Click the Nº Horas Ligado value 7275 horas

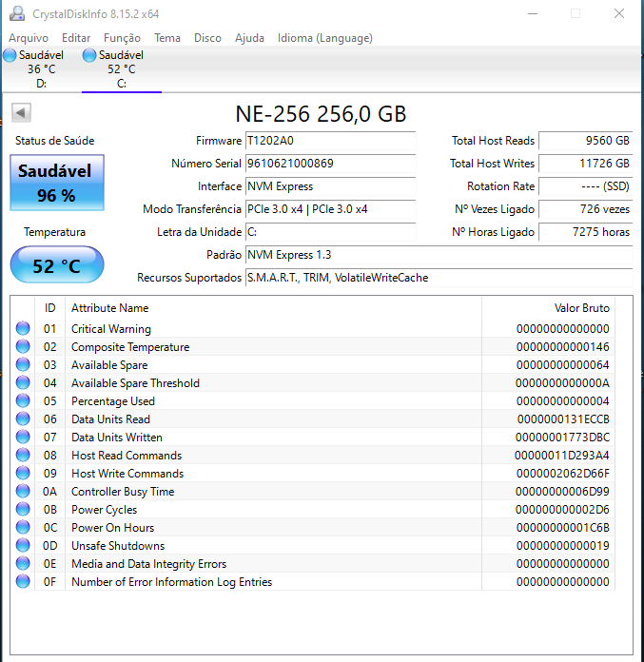pyautogui.click(x=586, y=232)
